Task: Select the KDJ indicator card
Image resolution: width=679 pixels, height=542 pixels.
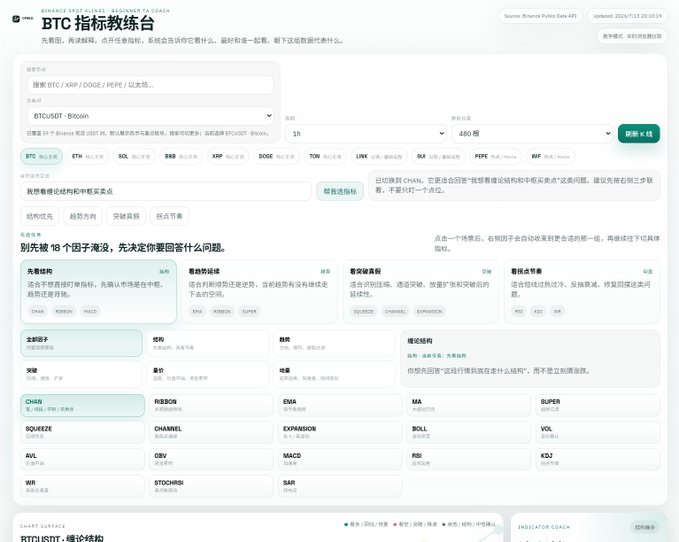Action: 598,459
